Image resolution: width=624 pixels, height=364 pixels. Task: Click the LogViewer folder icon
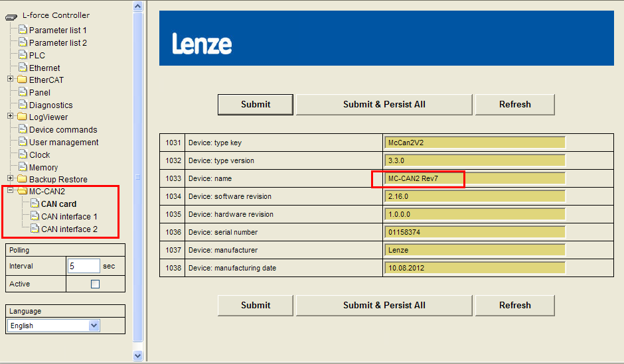(x=23, y=117)
